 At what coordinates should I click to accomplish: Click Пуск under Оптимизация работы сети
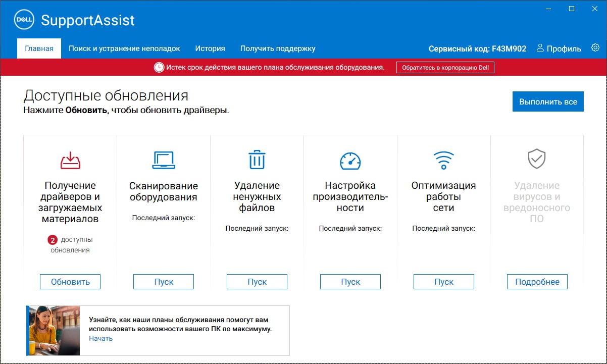[444, 282]
